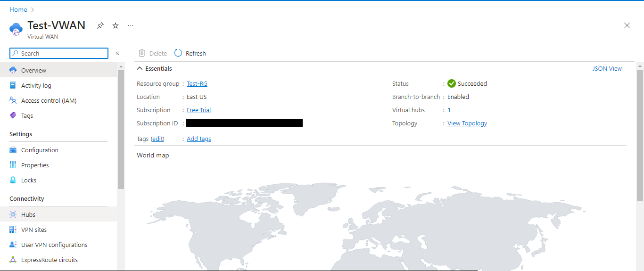
Task: Open User VPN configurations
Action: point(58,245)
